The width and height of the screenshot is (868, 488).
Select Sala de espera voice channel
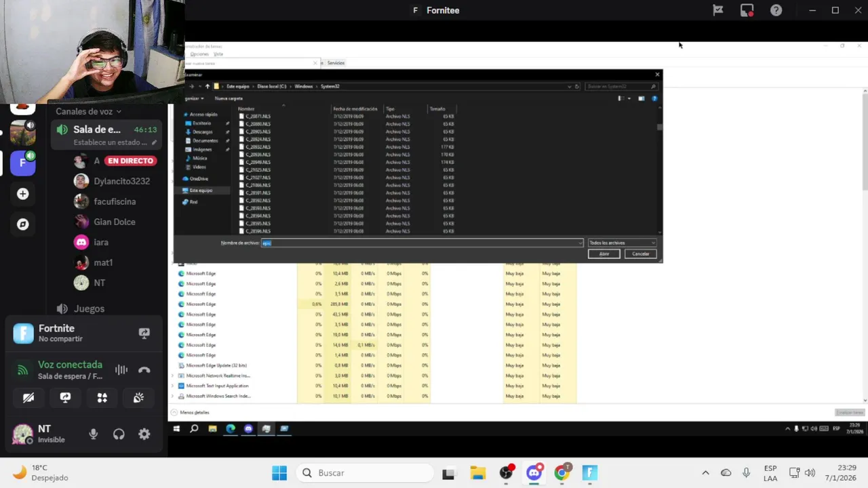pyautogui.click(x=106, y=135)
